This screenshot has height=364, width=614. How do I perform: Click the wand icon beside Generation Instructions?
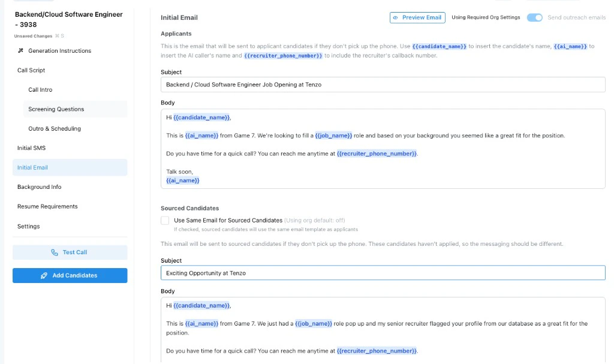pos(21,50)
